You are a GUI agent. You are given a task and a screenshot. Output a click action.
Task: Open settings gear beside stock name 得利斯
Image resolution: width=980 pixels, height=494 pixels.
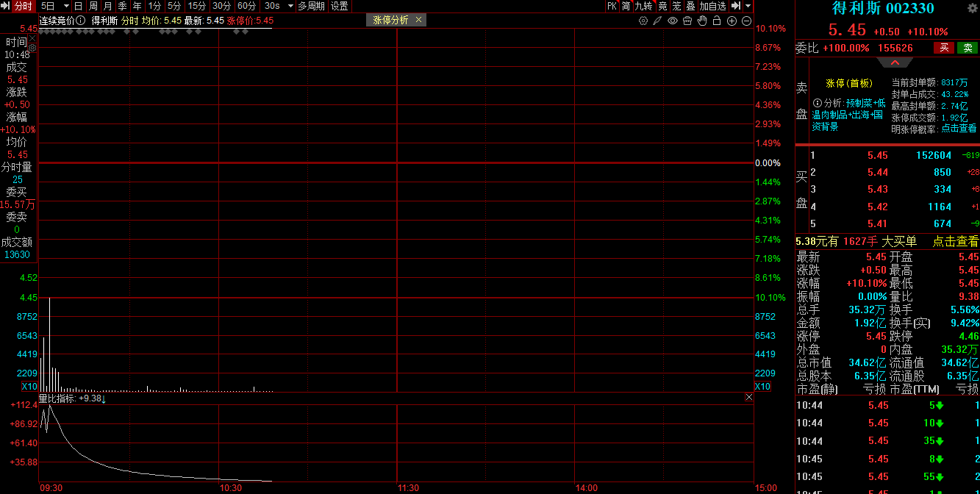(971, 9)
